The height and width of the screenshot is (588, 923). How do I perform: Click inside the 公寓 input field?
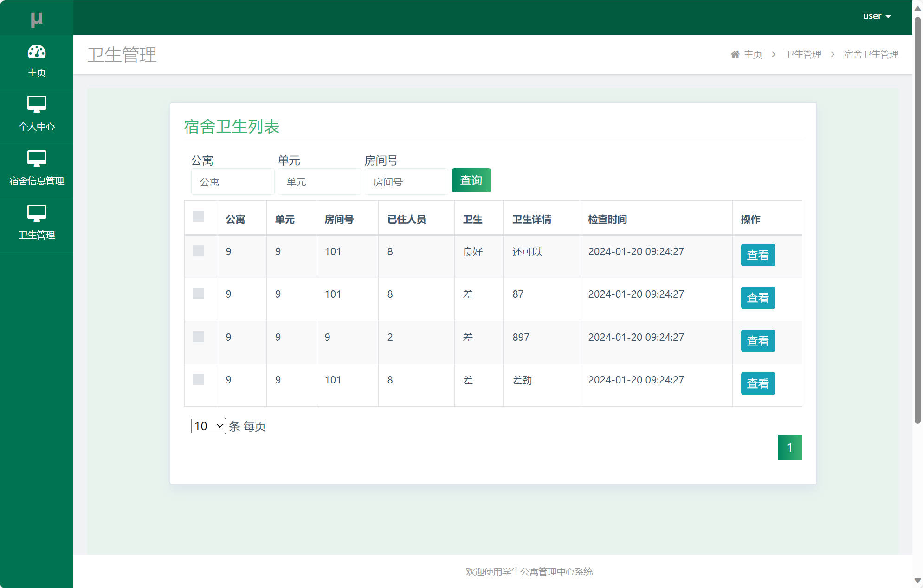point(232,181)
